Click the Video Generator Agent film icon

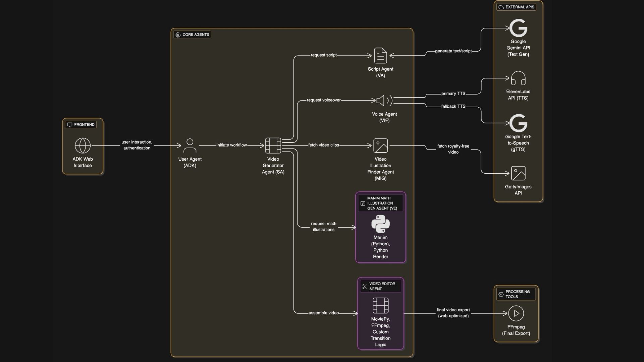click(x=273, y=145)
